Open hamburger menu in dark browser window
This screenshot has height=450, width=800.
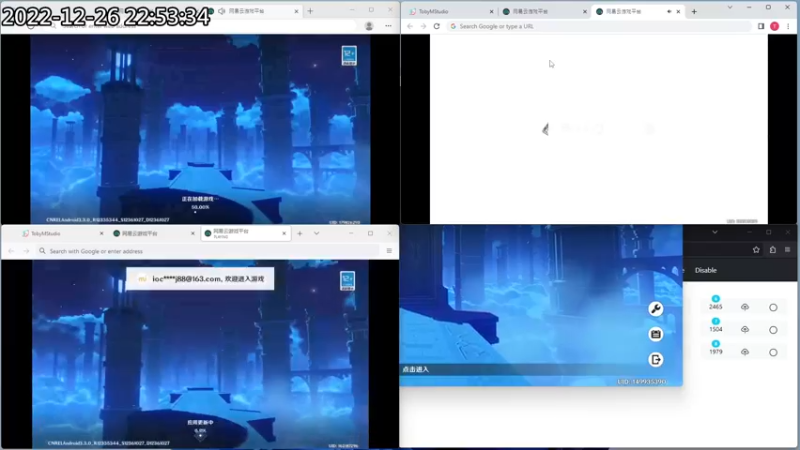tap(788, 249)
